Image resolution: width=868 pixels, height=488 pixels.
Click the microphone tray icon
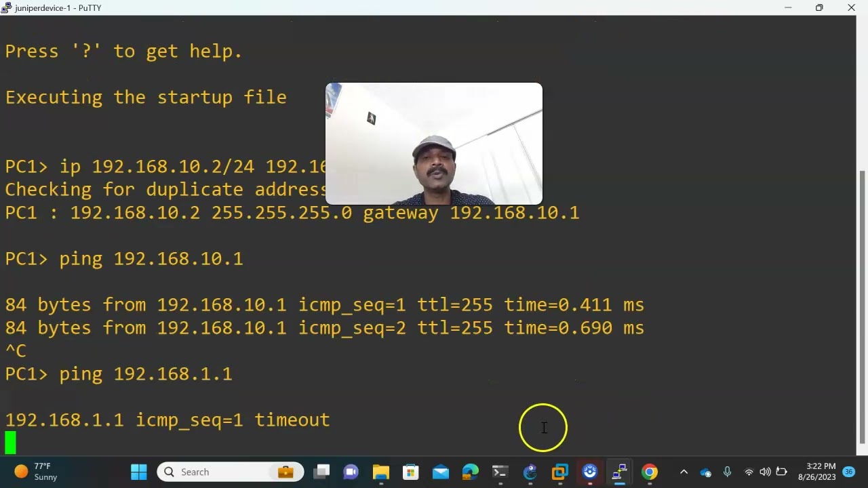(727, 472)
